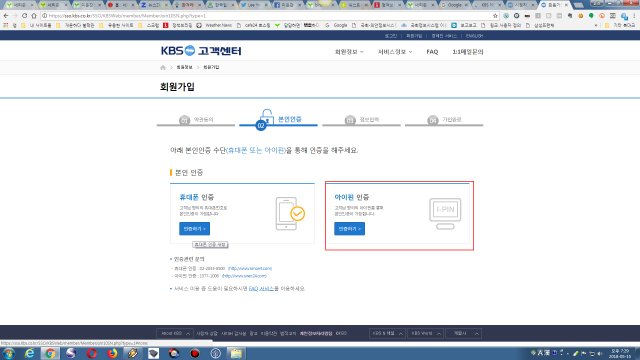
Task: Click the I-PIN monitor illustration
Action: click(x=445, y=213)
